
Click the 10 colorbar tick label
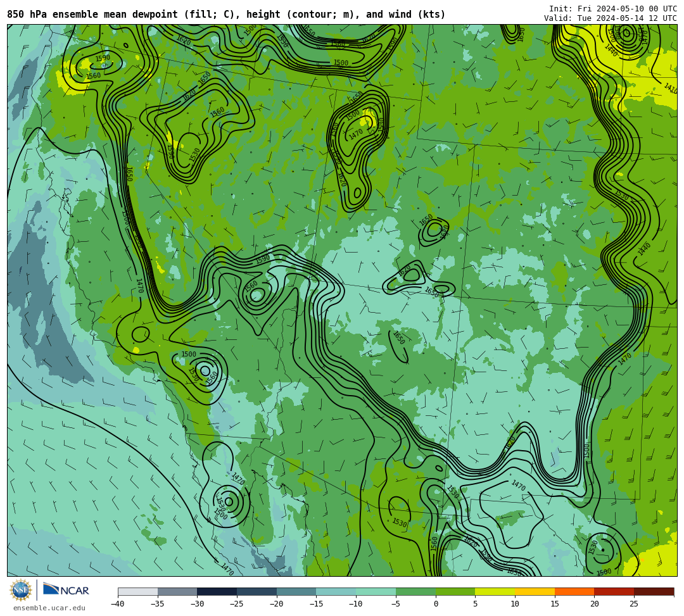[515, 604]
